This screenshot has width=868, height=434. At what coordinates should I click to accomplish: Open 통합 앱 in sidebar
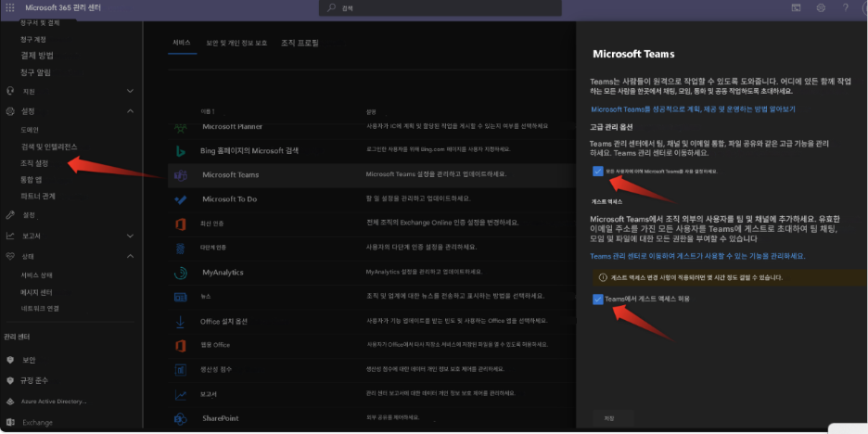pos(31,179)
